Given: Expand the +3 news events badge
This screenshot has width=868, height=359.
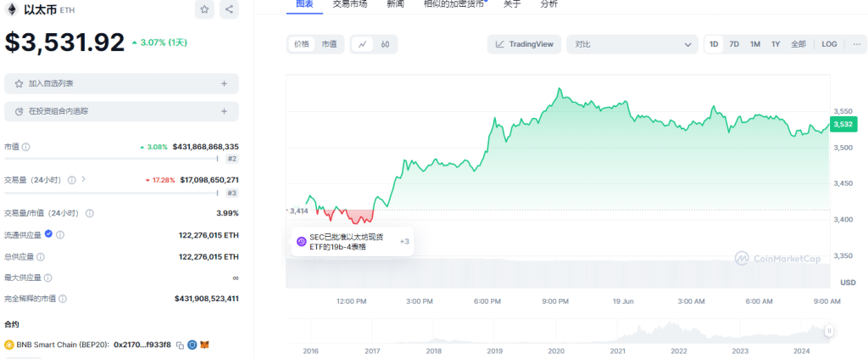Looking at the screenshot, I should click(404, 242).
